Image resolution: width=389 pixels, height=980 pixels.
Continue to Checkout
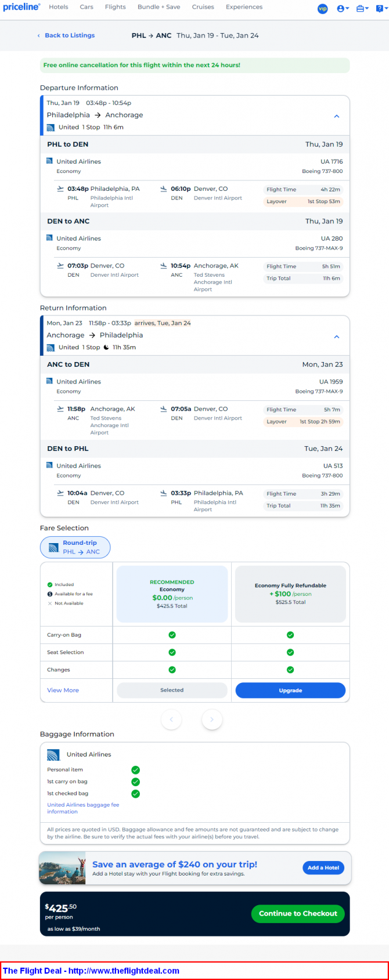298,913
